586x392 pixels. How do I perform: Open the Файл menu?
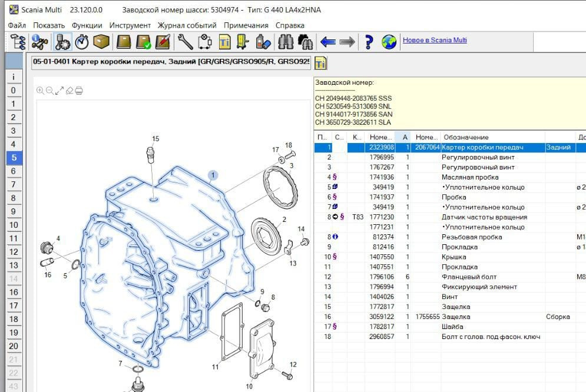(x=17, y=25)
